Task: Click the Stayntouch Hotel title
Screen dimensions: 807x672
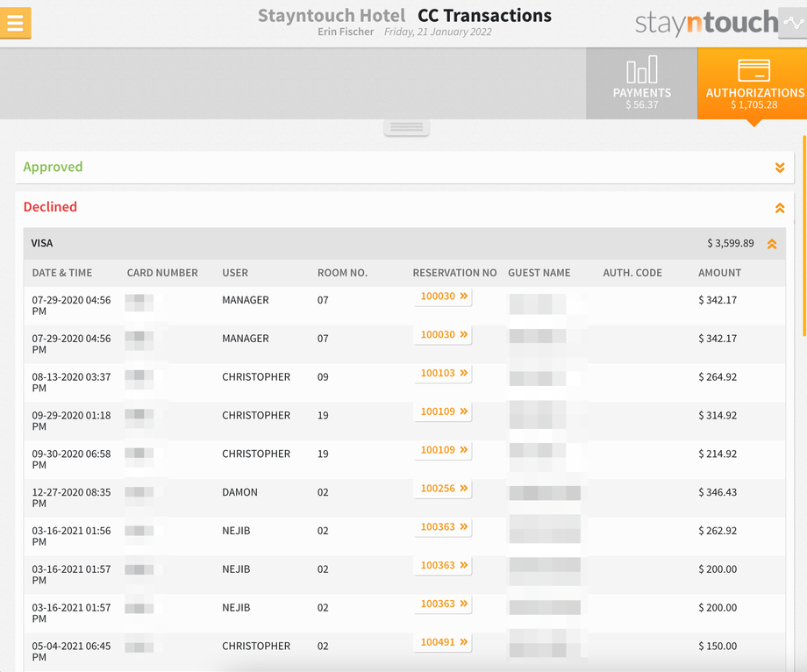Action: pos(332,16)
